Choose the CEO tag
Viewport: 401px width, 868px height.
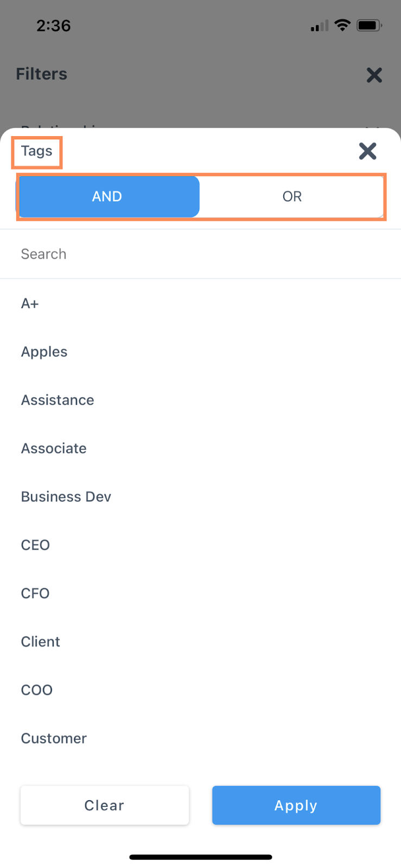tap(35, 545)
